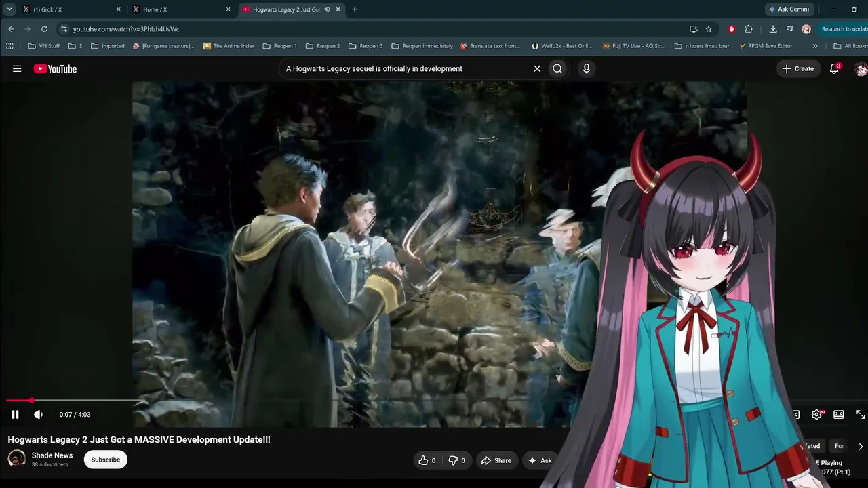Open the browser downloads
This screenshot has width=868, height=488.
[x=773, y=29]
